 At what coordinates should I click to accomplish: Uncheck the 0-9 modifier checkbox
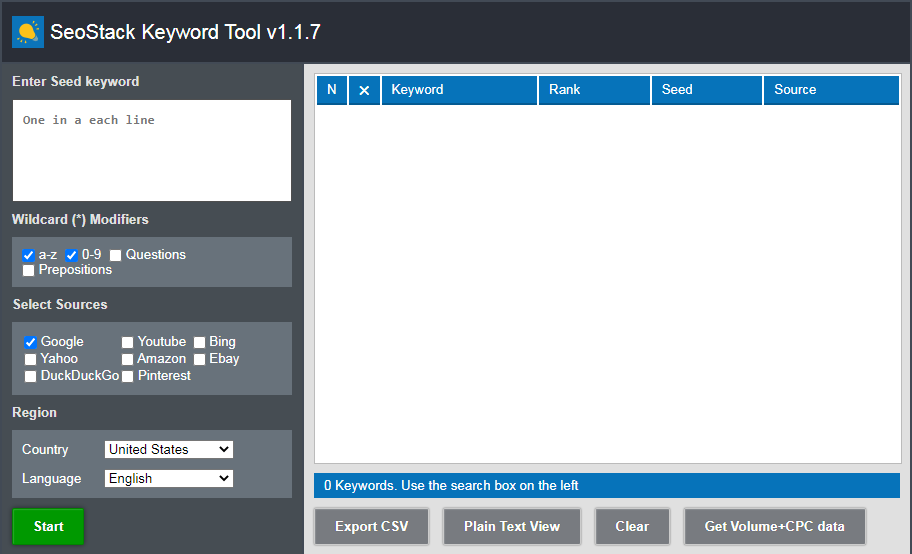(x=72, y=255)
